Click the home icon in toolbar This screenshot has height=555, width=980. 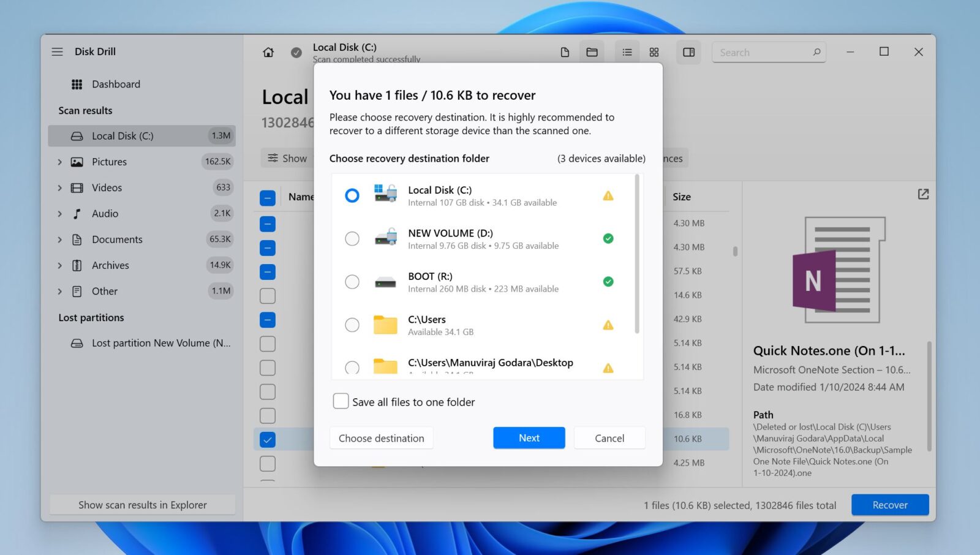268,53
